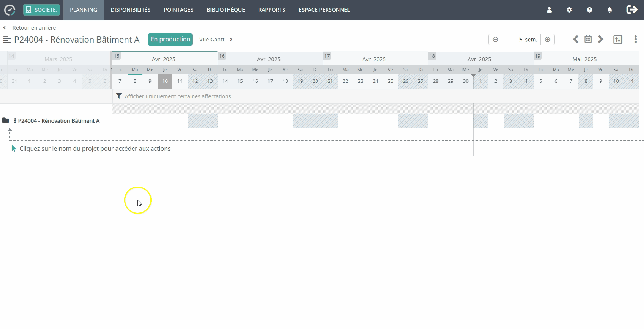
Task: Open settings gear icon
Action: click(569, 10)
